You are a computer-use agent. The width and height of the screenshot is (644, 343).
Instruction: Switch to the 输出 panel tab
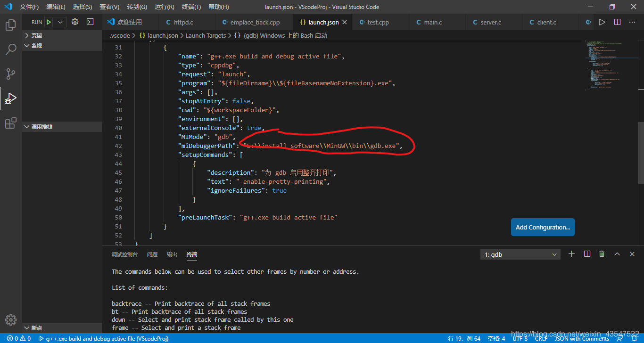coord(172,254)
